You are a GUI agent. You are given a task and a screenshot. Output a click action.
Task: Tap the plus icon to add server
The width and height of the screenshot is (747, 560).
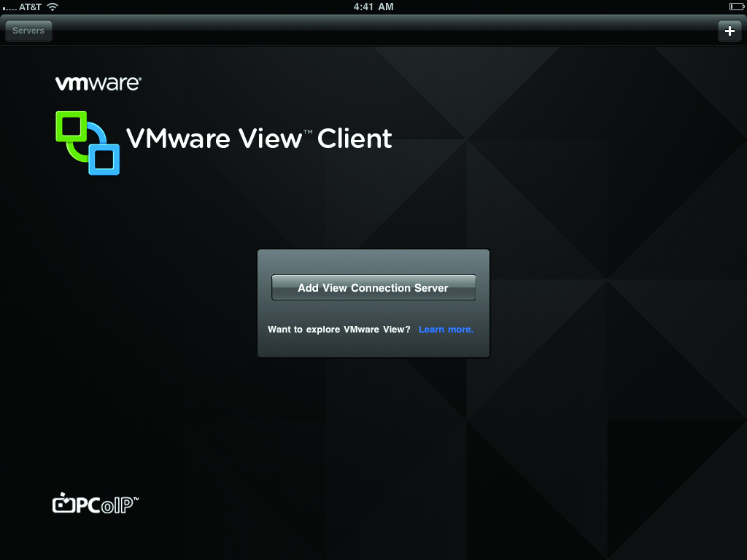click(x=729, y=31)
